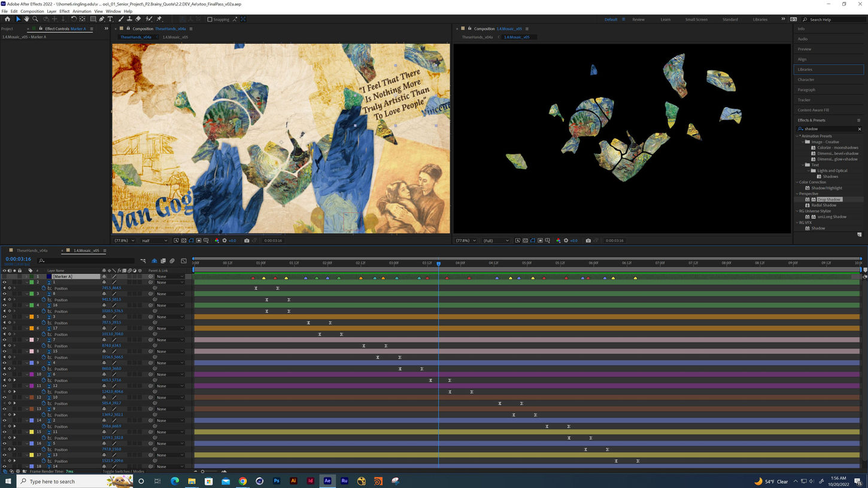Select the Zoom magnifier tool
This screenshot has height=488, width=868.
tap(35, 19)
